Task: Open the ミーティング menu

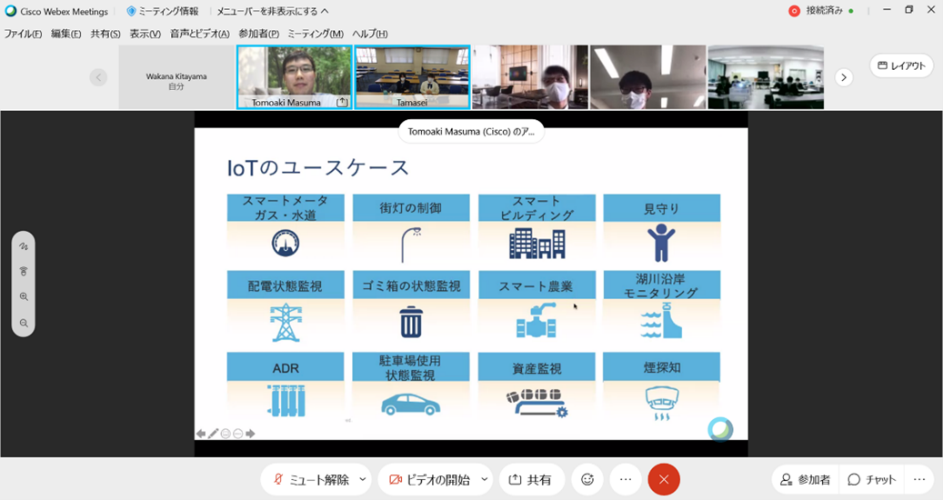Action: [315, 33]
